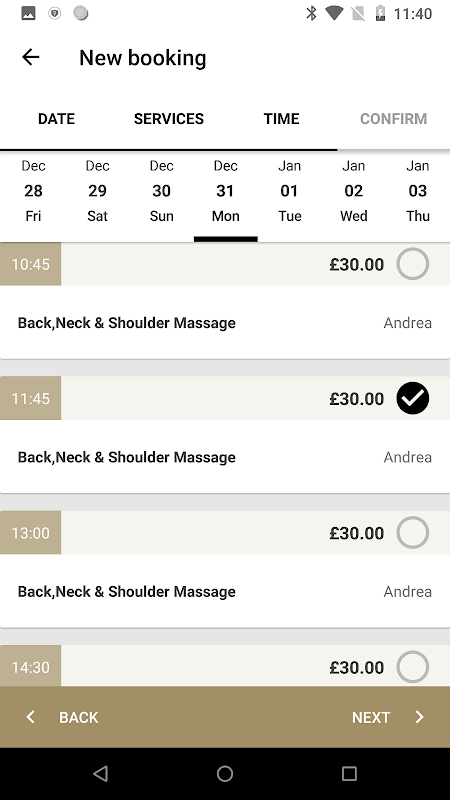Switch to the SERVICES tab

point(169,119)
